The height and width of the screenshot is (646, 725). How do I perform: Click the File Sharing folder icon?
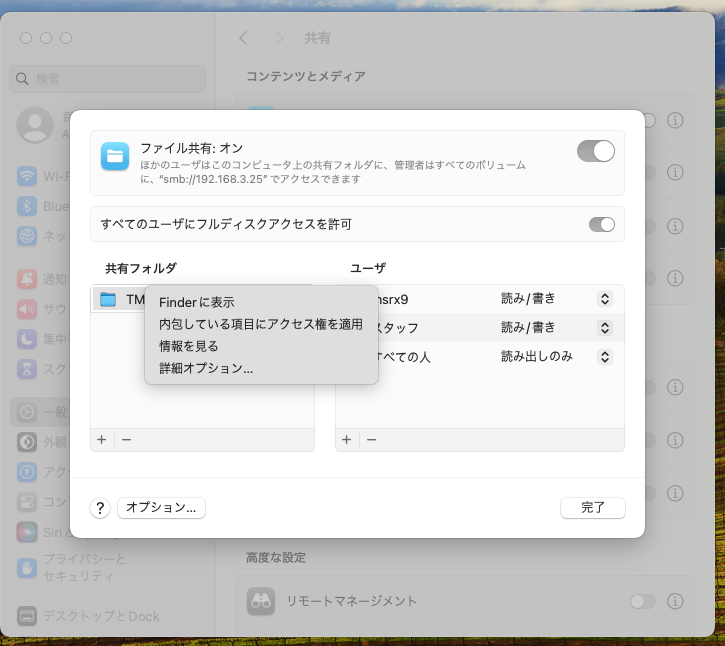115,156
